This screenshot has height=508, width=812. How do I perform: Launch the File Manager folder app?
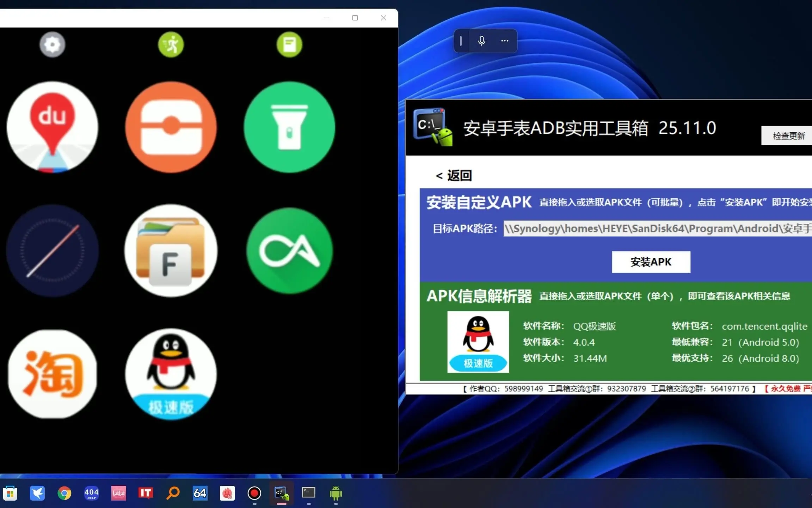coord(171,251)
